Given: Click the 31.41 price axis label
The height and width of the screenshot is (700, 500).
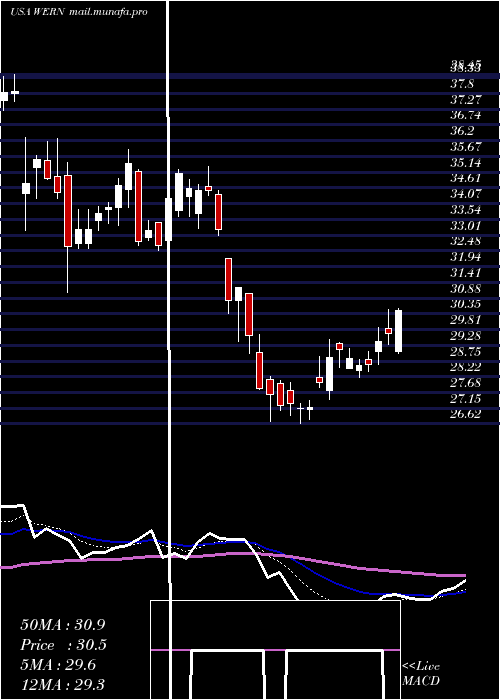Looking at the screenshot, I should point(466,273).
